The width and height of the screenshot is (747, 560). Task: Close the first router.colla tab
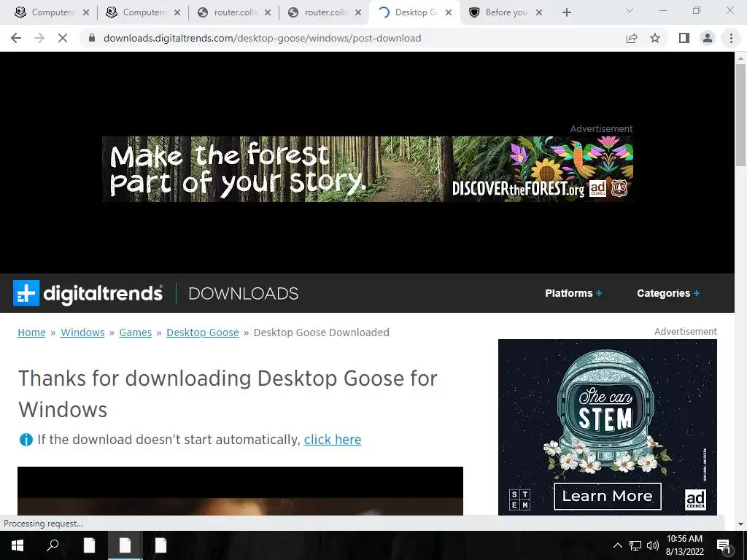click(x=268, y=12)
